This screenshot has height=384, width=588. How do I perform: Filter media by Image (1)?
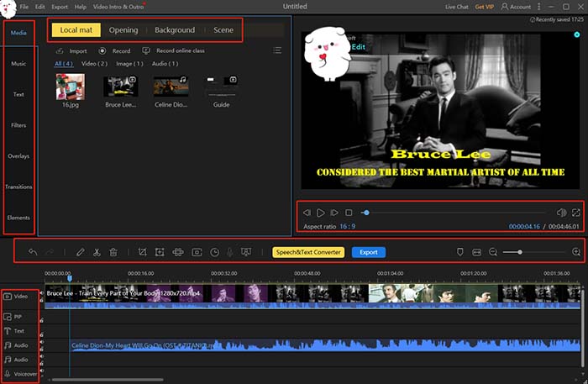(129, 63)
